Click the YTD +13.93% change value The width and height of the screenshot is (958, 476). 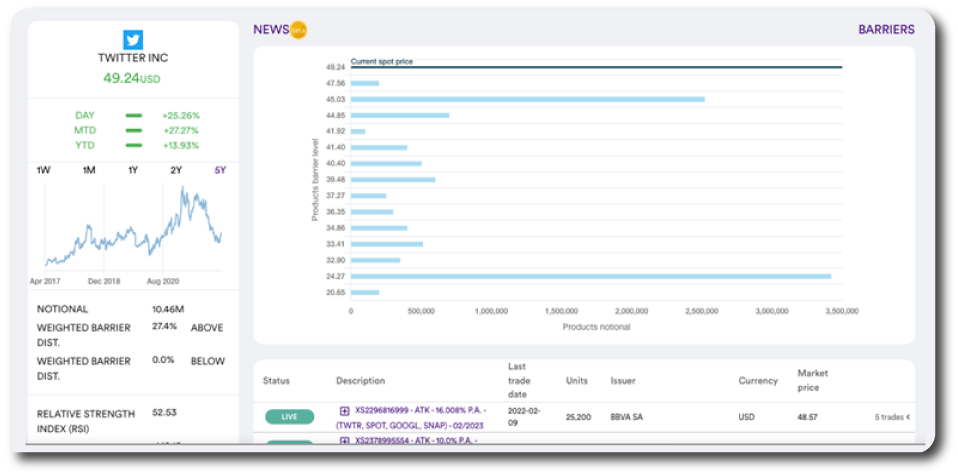[x=181, y=145]
